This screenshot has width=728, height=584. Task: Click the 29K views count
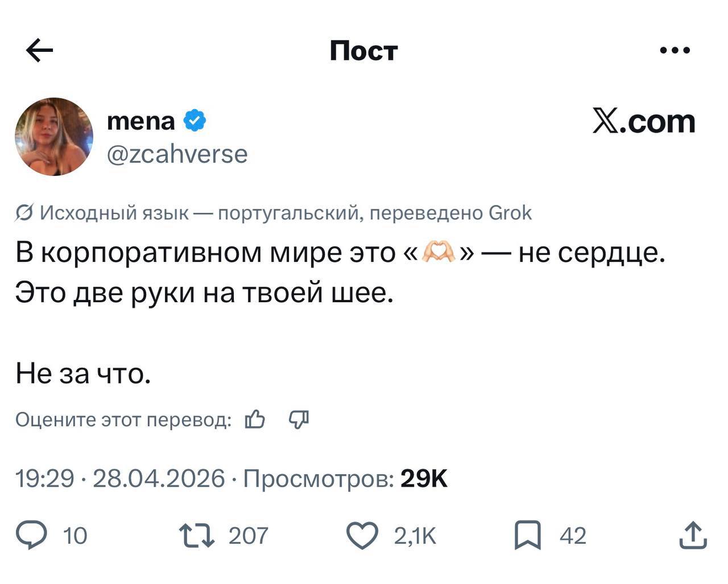424,479
